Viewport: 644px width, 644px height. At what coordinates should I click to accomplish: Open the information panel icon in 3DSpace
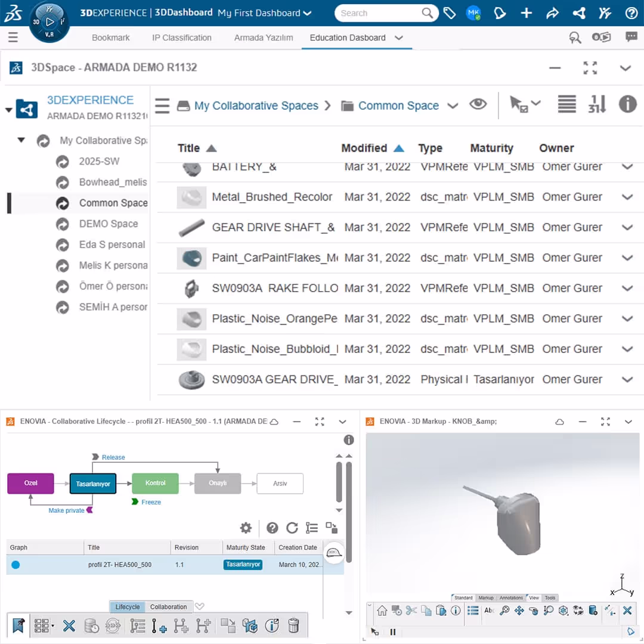[627, 104]
